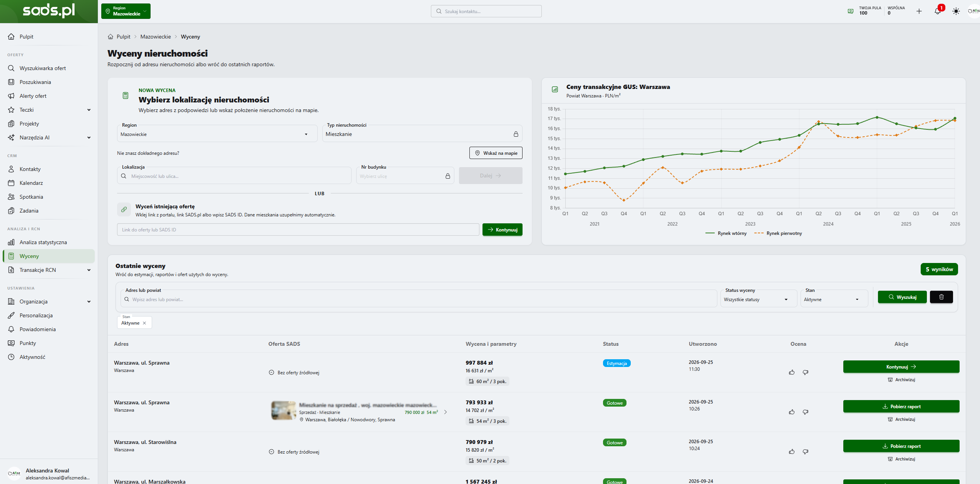
Task: Archive the 997 884 zł valuation
Action: 901,380
